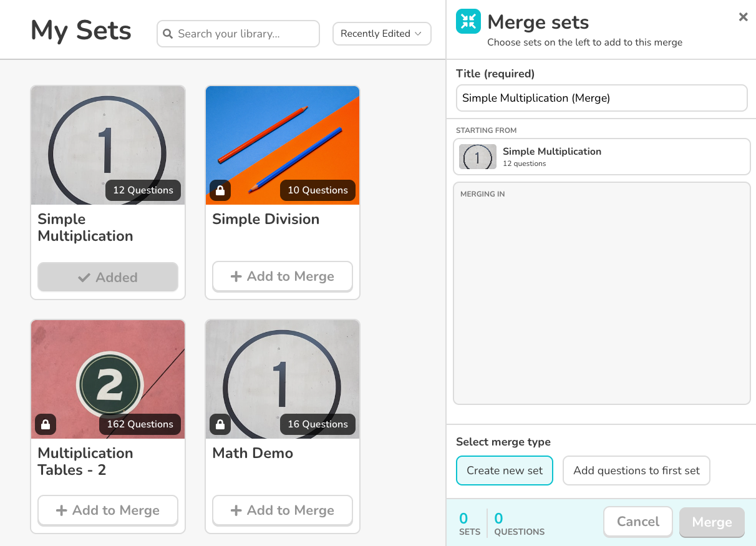756x546 pixels.
Task: Click the Merge sets teal icon
Action: tap(468, 21)
